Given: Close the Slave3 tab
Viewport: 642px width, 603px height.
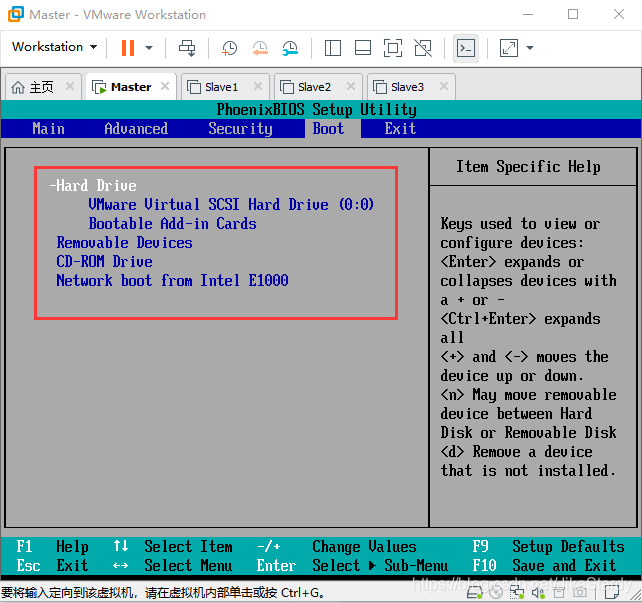Looking at the screenshot, I should (444, 86).
